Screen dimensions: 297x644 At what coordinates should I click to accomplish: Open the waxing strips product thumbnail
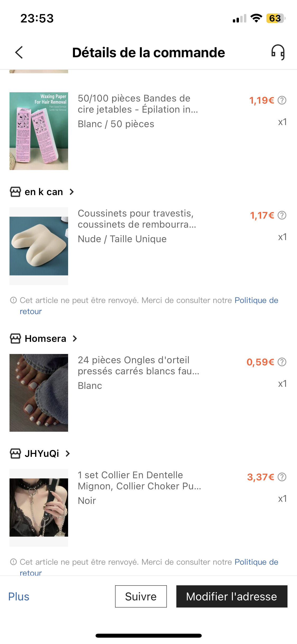coord(39,131)
